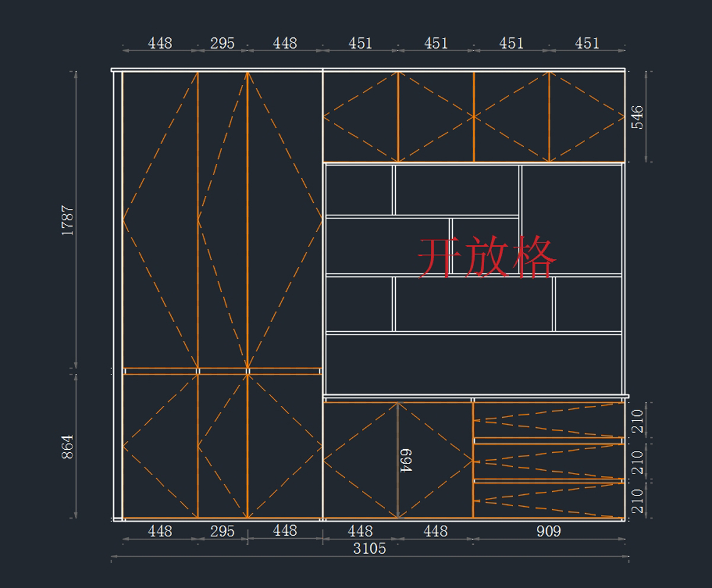The height and width of the screenshot is (588, 712).
Task: Select the leftmost 448 dimension in top row
Action: [160, 43]
